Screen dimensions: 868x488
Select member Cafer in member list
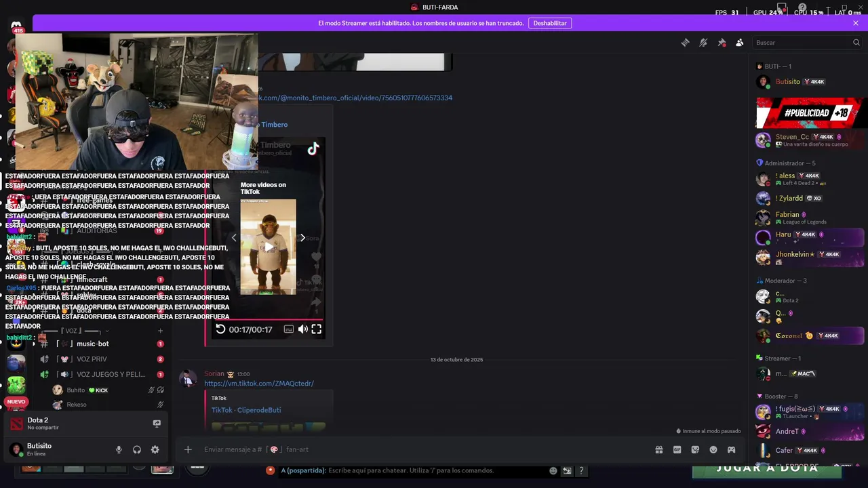(x=809, y=450)
